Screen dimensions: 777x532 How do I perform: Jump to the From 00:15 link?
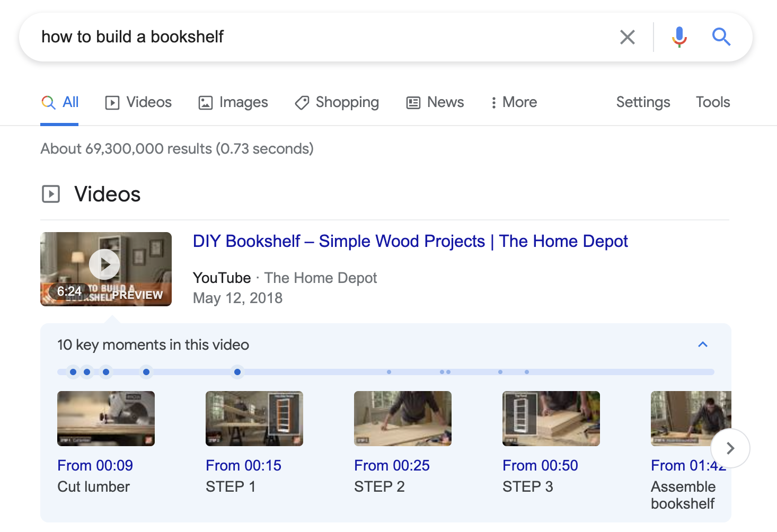pyautogui.click(x=244, y=465)
